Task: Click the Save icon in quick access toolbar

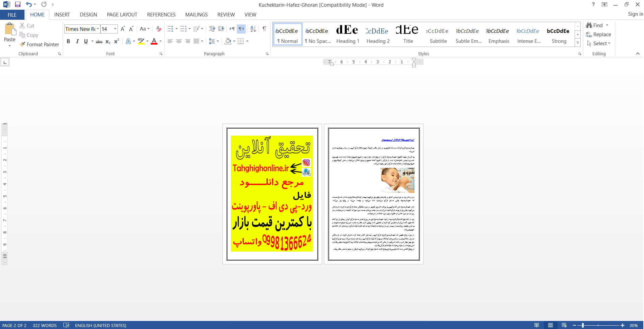Action: 18,5
